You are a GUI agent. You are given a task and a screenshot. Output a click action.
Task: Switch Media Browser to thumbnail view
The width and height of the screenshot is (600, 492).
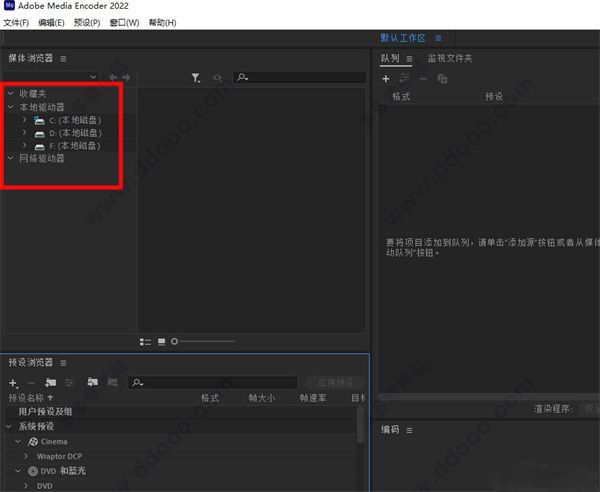click(x=161, y=342)
